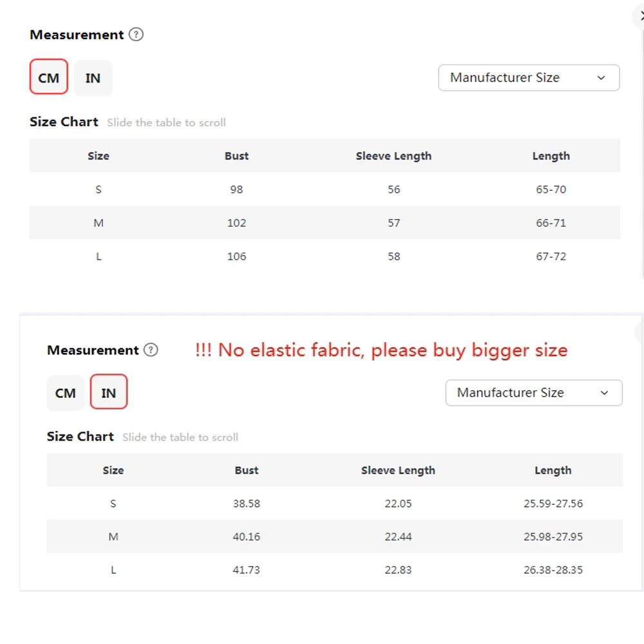Select CM unit in the upper panel

[x=49, y=78]
